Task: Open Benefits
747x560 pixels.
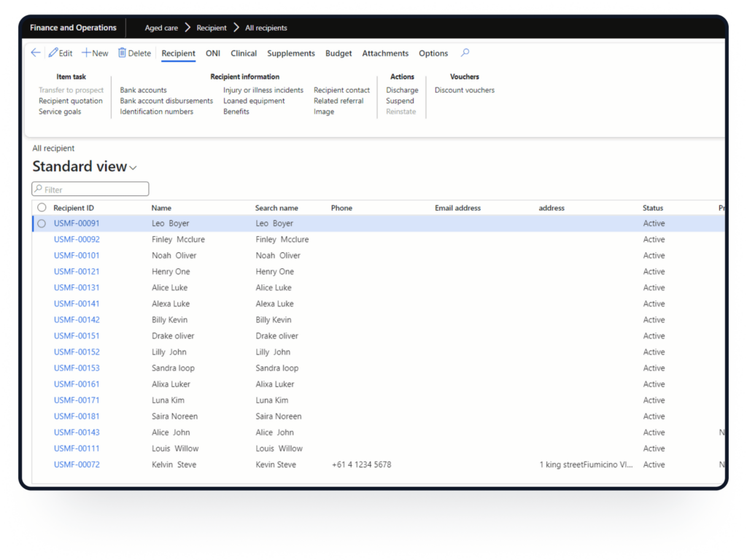Action: (x=236, y=112)
